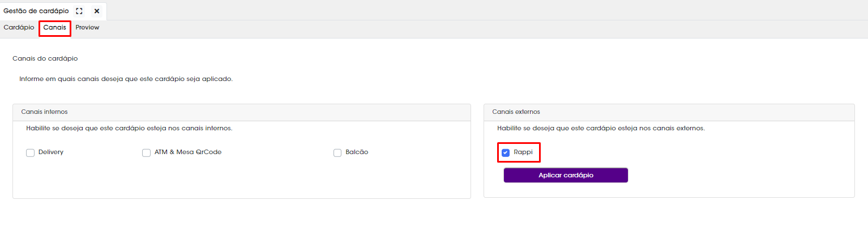This screenshot has height=251, width=868.
Task: Select the Canais internos panel header
Action: click(x=242, y=112)
